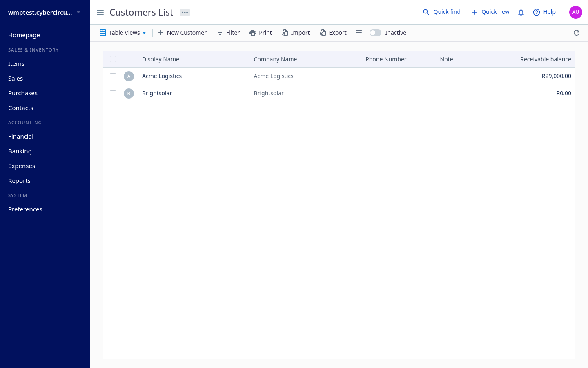The width and height of the screenshot is (588, 368).
Task: Open the Acme Logistics display name
Action: point(162,76)
